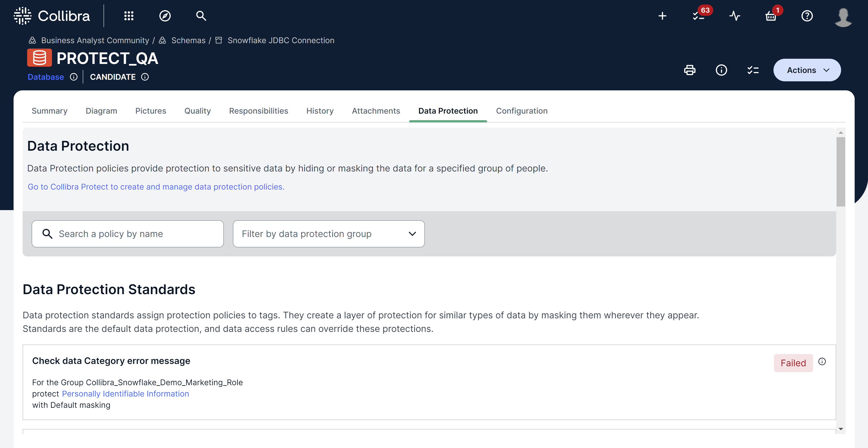Click the checklist icon beside Actions
The image size is (868, 448).
[x=753, y=70]
